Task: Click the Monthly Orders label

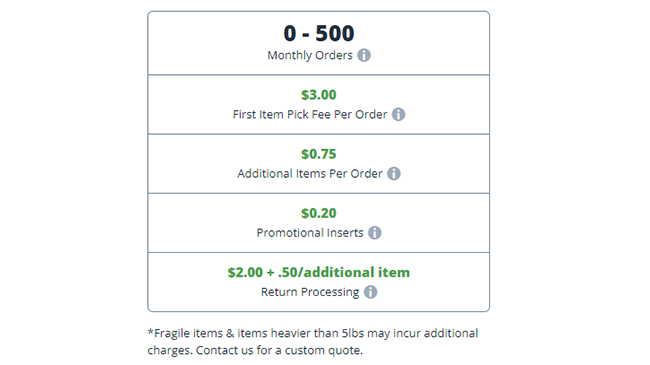Action: click(x=310, y=55)
